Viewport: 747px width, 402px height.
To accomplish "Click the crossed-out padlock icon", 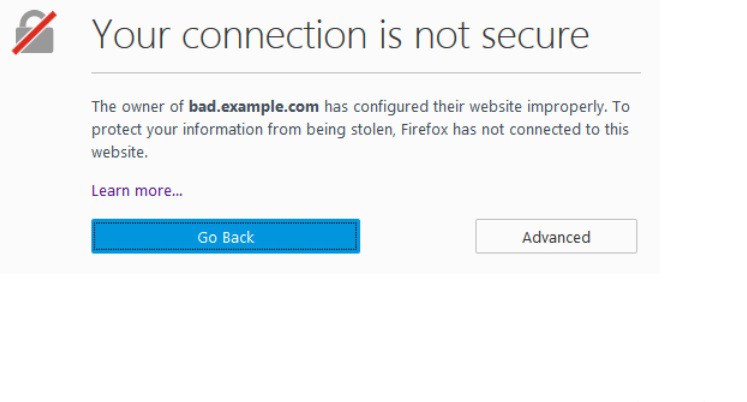I will coord(32,33).
